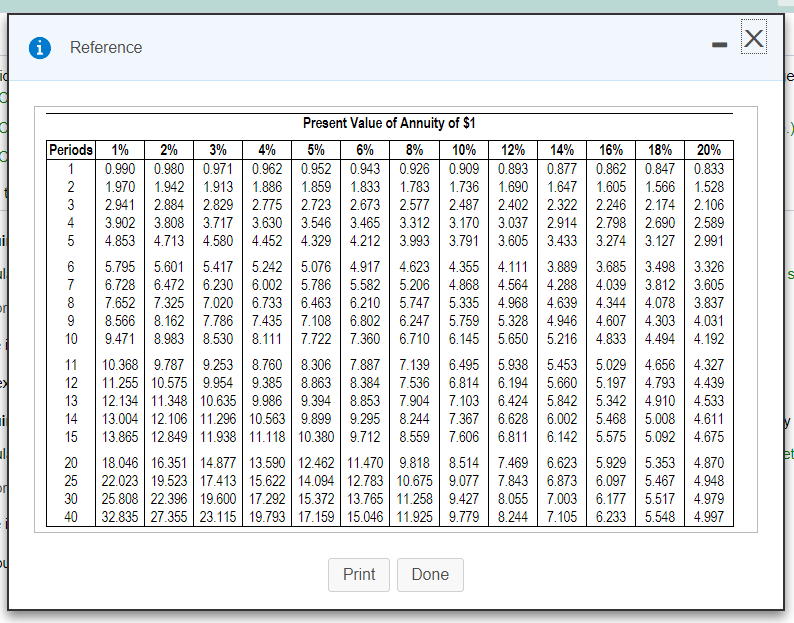
Task: Click the value 5.242 in the 4% column
Action: tap(267, 267)
